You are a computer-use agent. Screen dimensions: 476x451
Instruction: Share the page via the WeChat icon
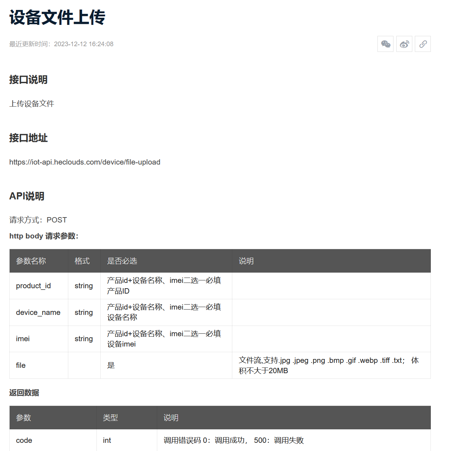[x=385, y=44]
